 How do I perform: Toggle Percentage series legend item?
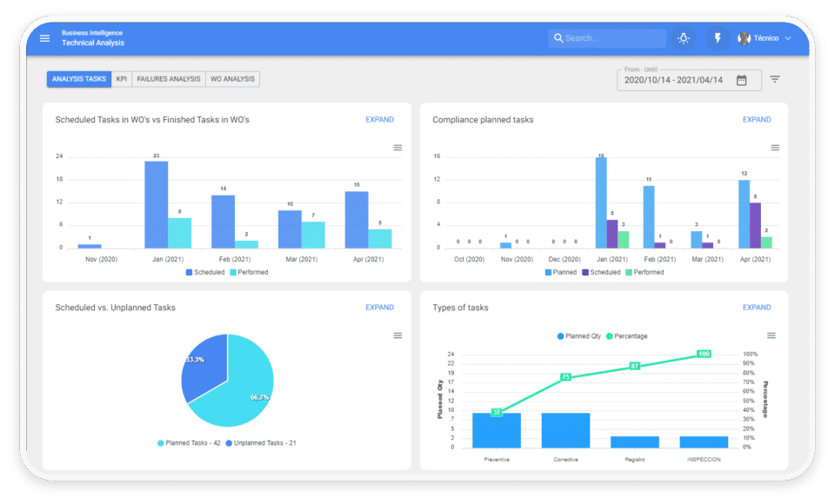(x=627, y=335)
